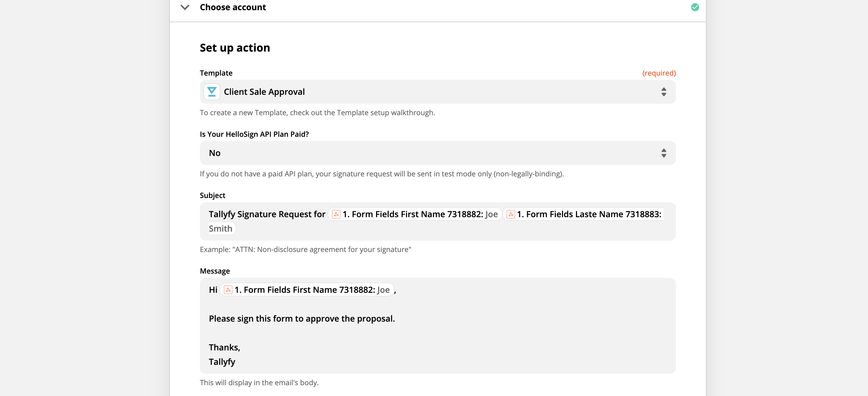Click the Choose account heading
Screen dimensions: 868x396
click(x=233, y=7)
